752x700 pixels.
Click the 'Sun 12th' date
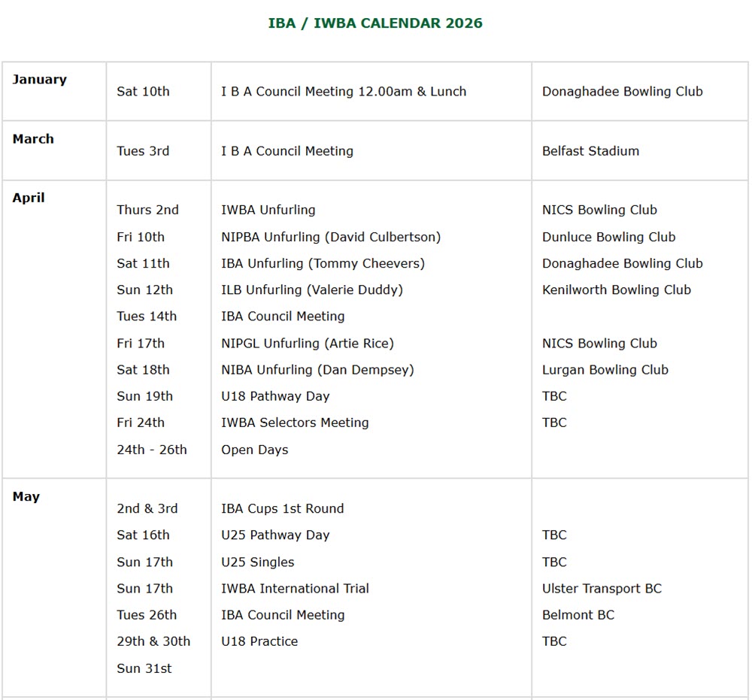(x=144, y=290)
